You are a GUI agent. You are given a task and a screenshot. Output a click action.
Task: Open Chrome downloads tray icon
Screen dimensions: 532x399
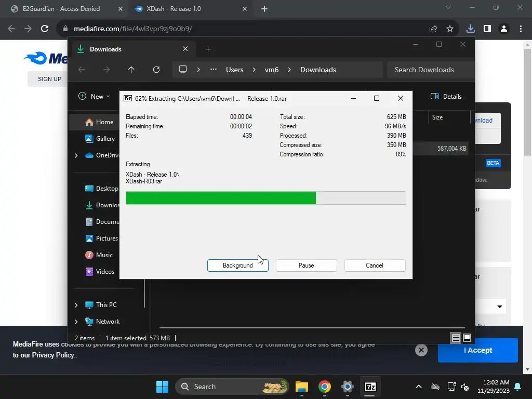click(470, 29)
